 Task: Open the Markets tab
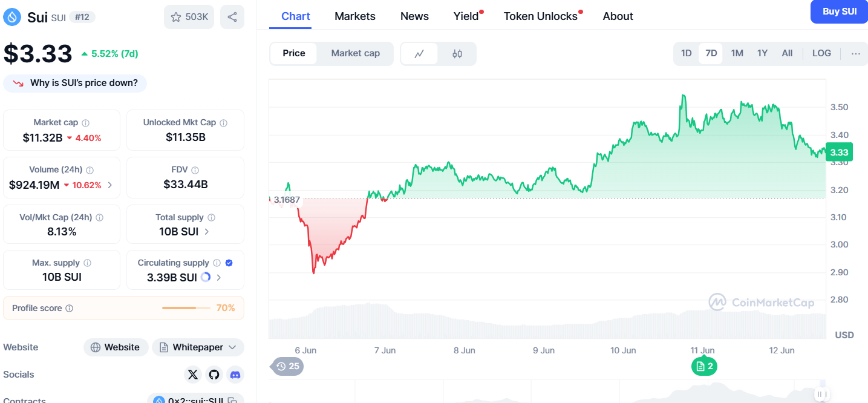coord(355,16)
